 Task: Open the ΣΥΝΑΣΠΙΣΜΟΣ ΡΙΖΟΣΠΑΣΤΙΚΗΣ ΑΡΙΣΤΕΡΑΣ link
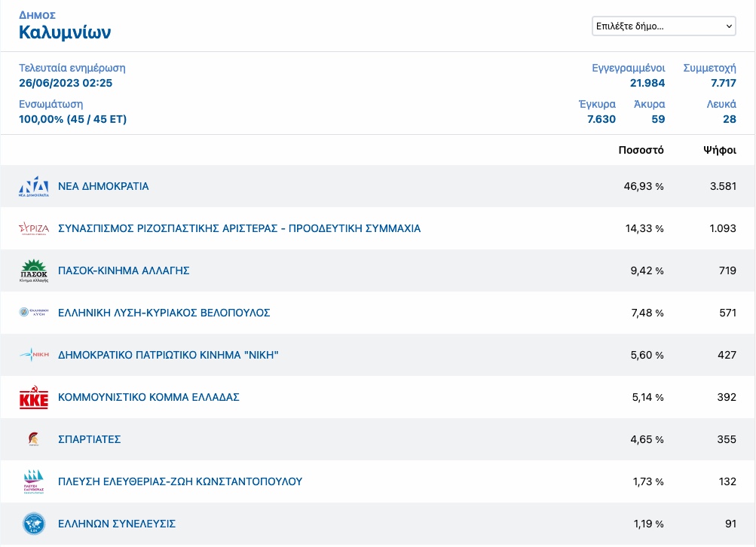(239, 228)
